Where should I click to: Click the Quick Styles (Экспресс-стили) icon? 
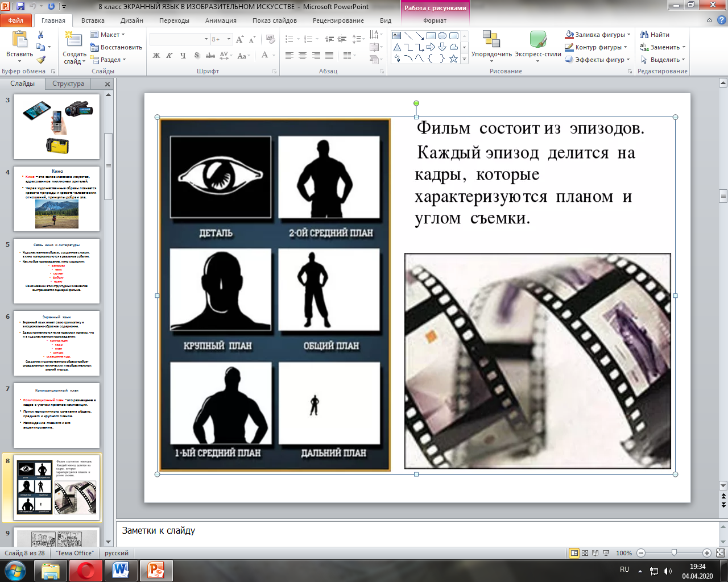click(537, 39)
